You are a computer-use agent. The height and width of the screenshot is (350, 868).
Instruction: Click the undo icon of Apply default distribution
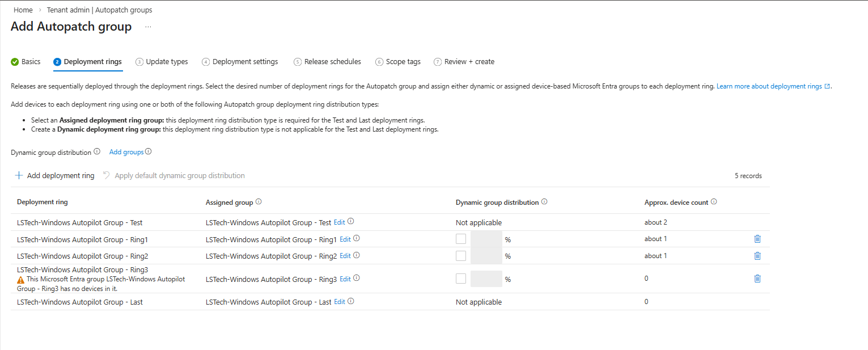[107, 175]
